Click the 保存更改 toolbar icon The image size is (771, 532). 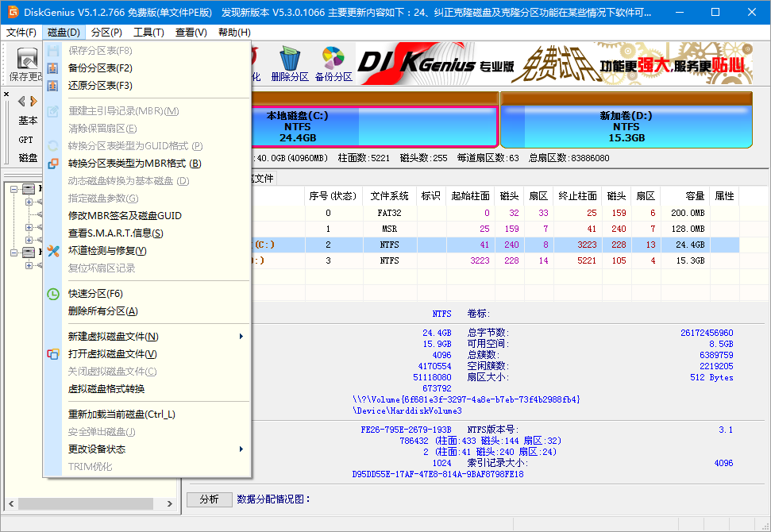coord(28,60)
